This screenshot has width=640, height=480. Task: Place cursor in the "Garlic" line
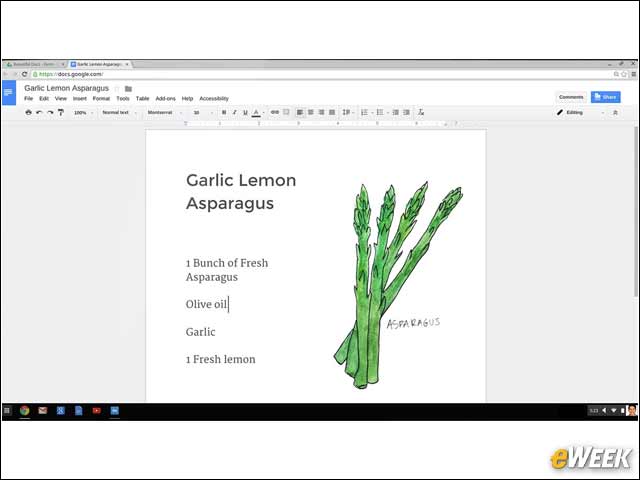tap(200, 332)
